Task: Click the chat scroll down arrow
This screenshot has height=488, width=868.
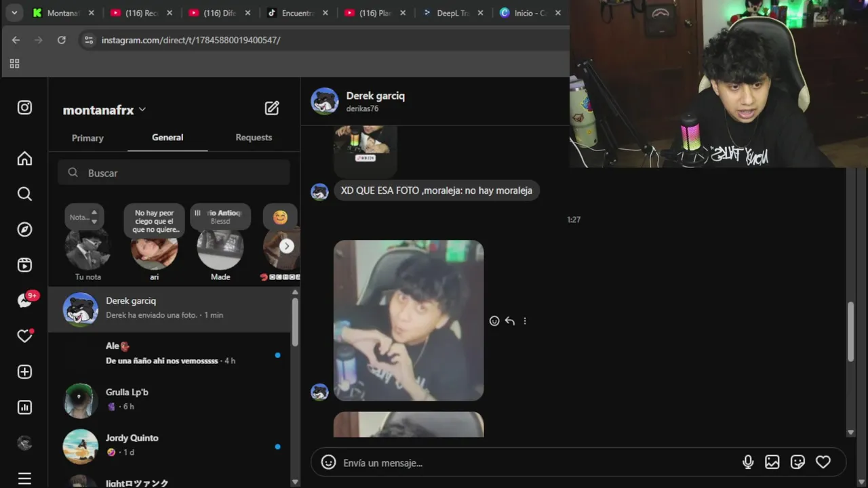Action: click(851, 432)
